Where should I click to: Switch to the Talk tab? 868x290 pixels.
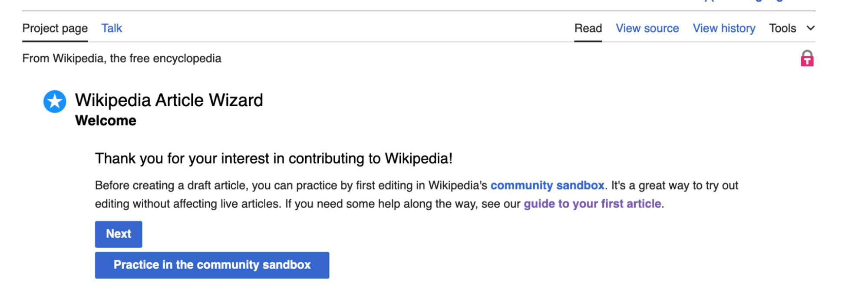[112, 28]
